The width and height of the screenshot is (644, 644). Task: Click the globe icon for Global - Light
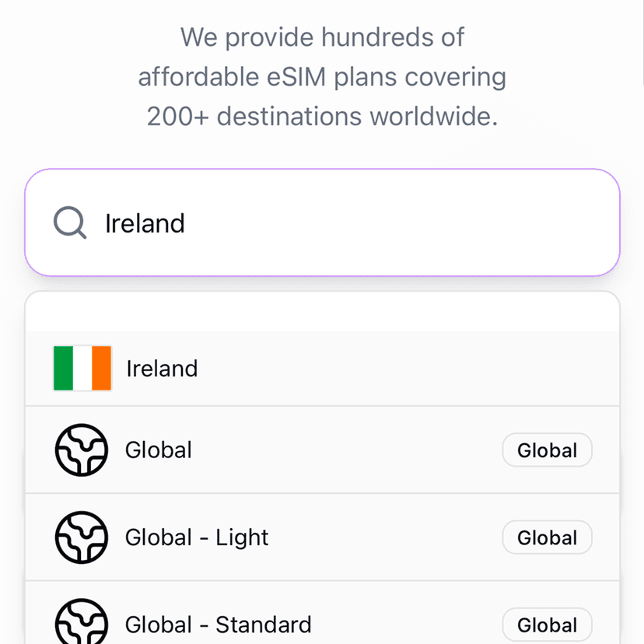coord(81,537)
